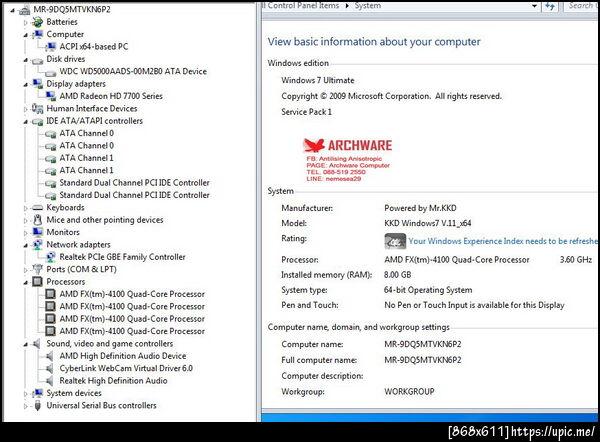Click the Monitors category icon
Viewport: 600px width, 442px height.
click(38, 232)
